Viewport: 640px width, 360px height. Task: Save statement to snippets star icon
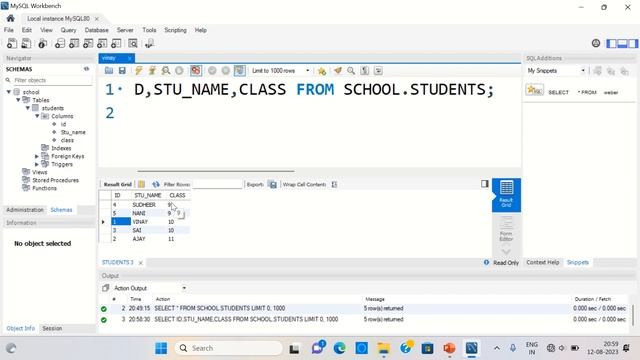tap(322, 71)
